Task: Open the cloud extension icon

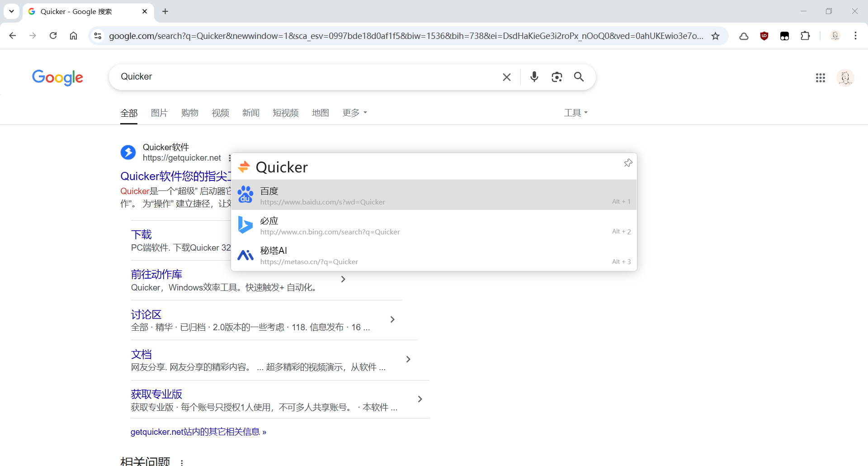Action: click(744, 36)
